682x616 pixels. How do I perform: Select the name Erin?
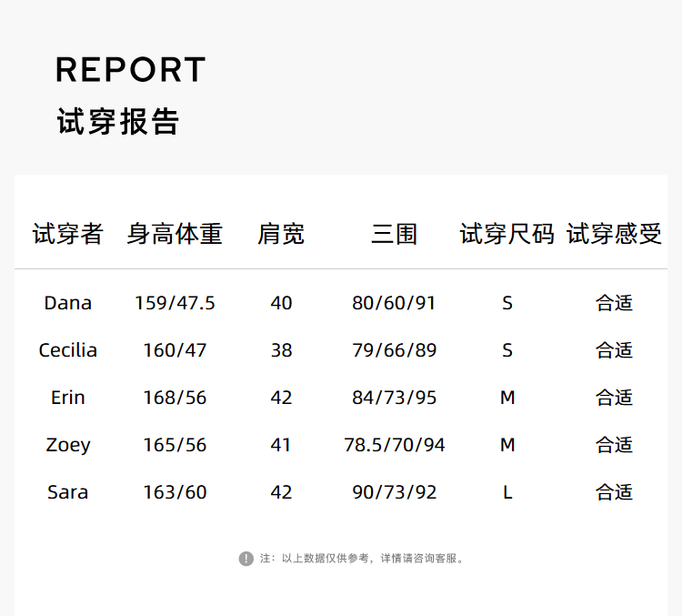click(68, 398)
